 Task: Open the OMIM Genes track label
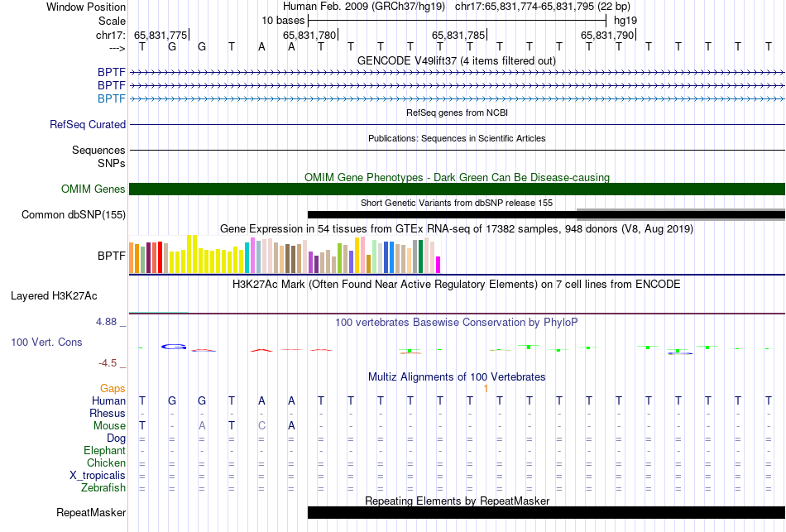(x=93, y=189)
